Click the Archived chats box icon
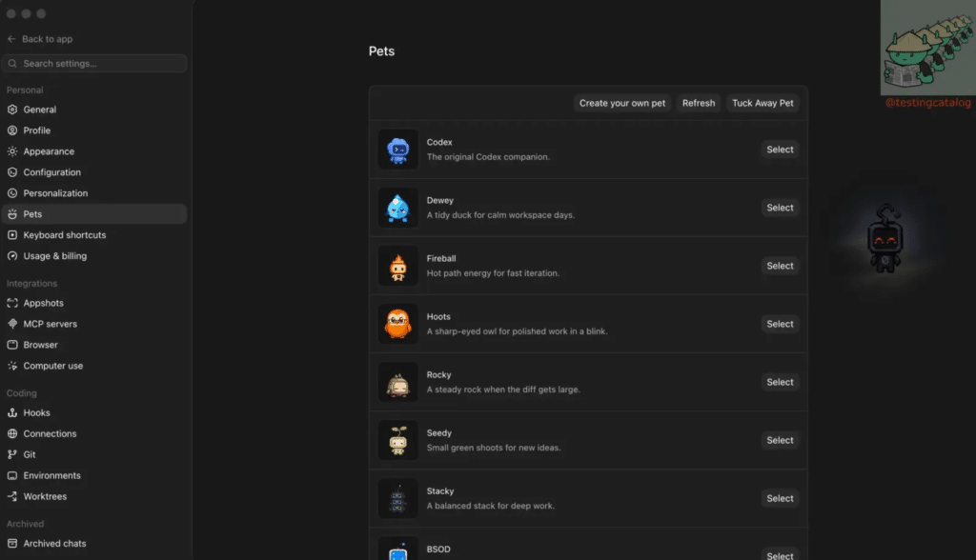This screenshot has height=560, width=976. [x=12, y=543]
